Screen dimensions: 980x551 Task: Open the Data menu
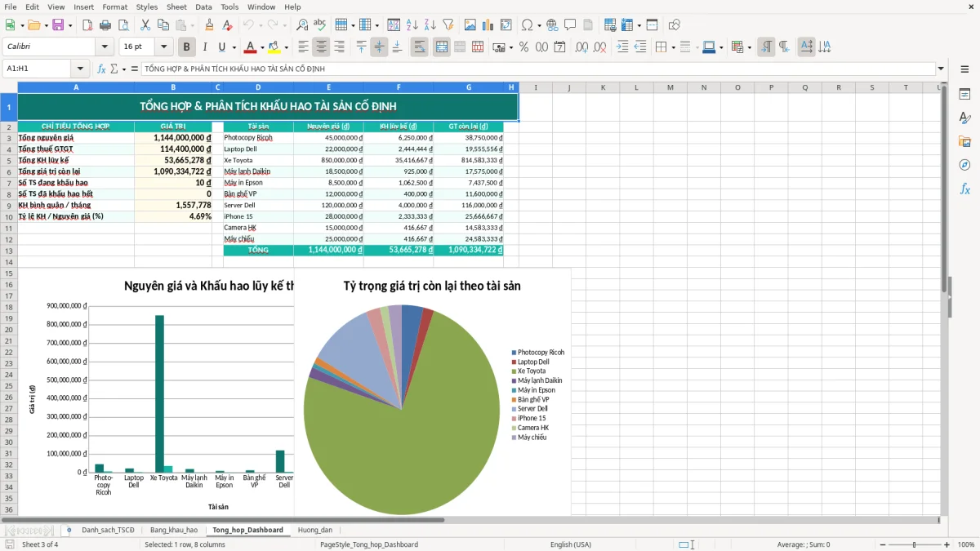point(203,7)
